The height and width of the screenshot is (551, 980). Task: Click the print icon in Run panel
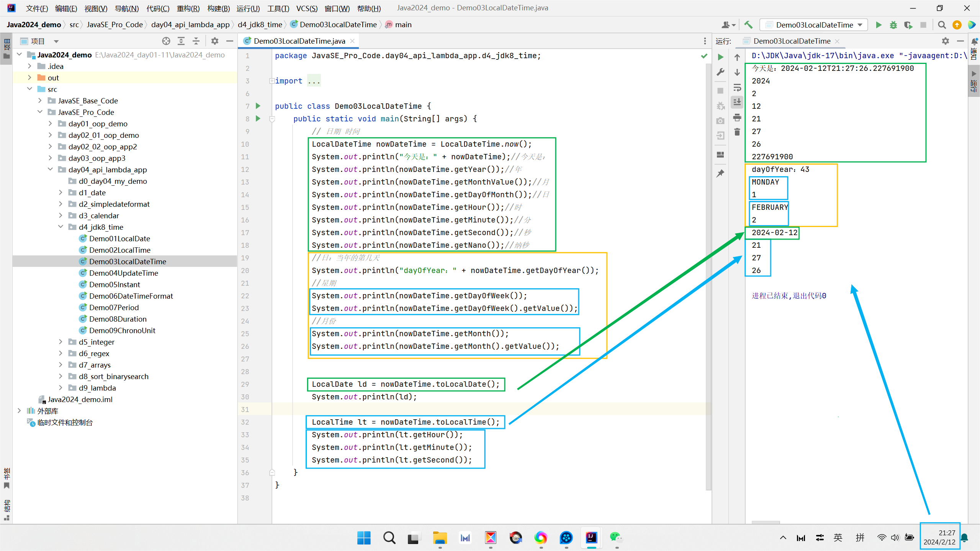[x=737, y=118]
